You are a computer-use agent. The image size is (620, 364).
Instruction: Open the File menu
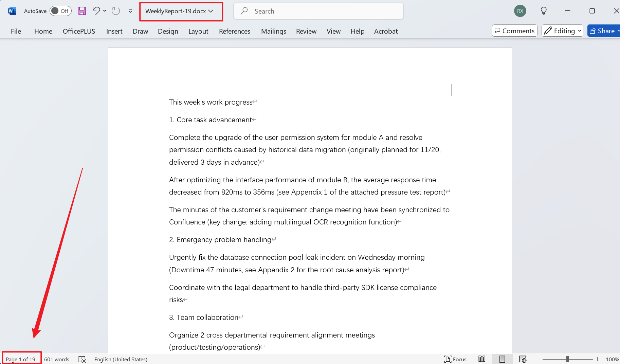click(x=16, y=31)
